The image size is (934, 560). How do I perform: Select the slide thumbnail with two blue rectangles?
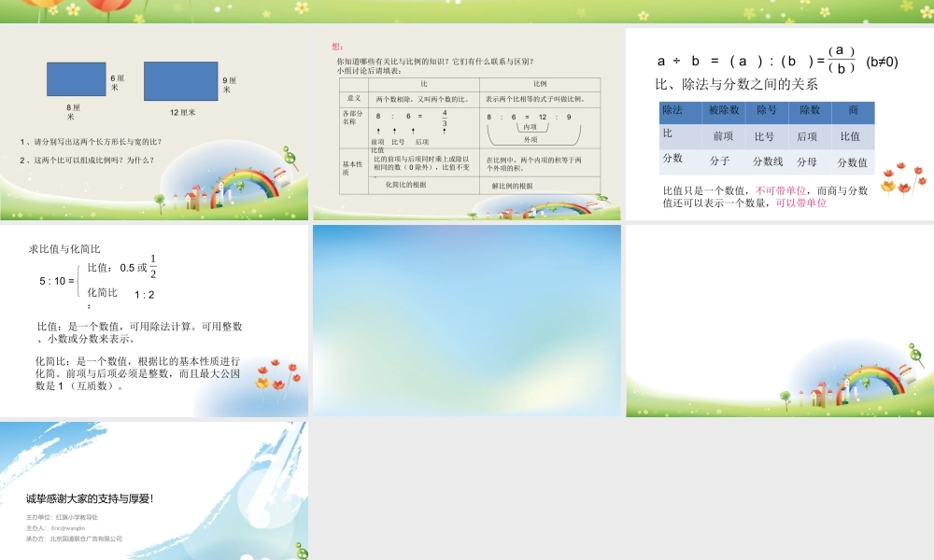pos(154,124)
